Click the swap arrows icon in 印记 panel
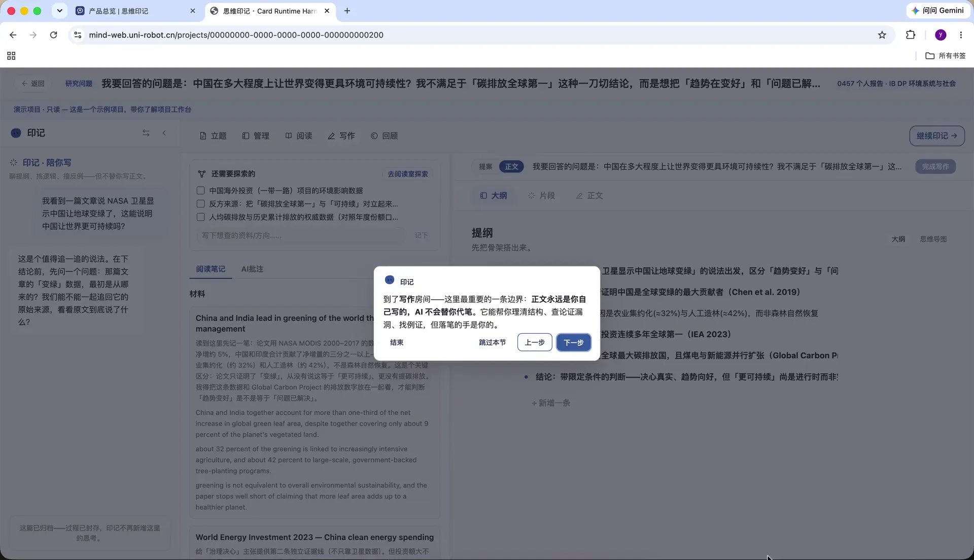The height and width of the screenshot is (560, 974). point(146,133)
